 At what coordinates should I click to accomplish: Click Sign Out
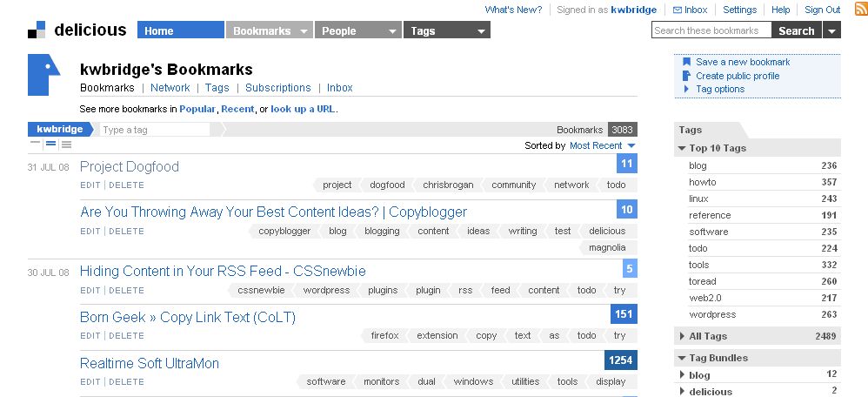[823, 10]
